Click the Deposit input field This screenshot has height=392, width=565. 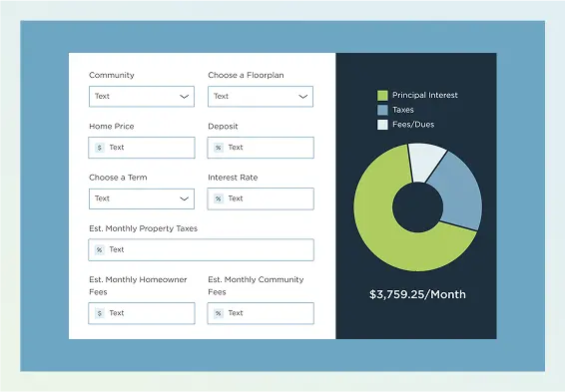(x=261, y=148)
